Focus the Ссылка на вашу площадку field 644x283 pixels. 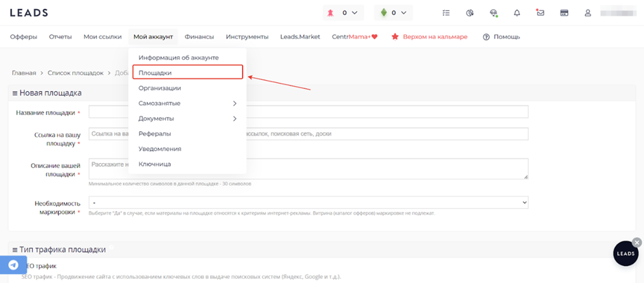(x=308, y=134)
